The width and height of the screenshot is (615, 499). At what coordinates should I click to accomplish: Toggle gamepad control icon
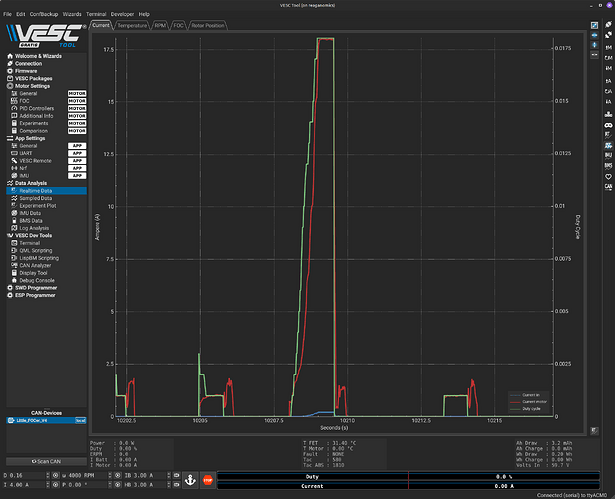click(608, 125)
